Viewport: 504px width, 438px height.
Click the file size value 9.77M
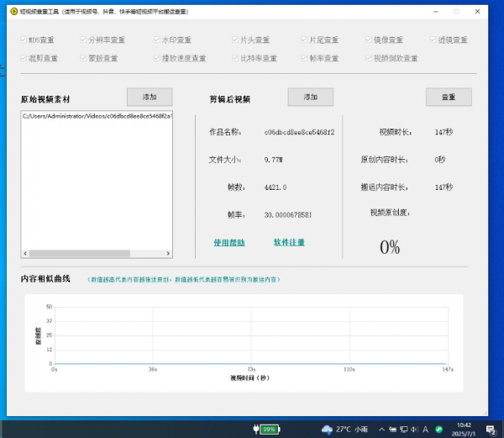pyautogui.click(x=273, y=160)
